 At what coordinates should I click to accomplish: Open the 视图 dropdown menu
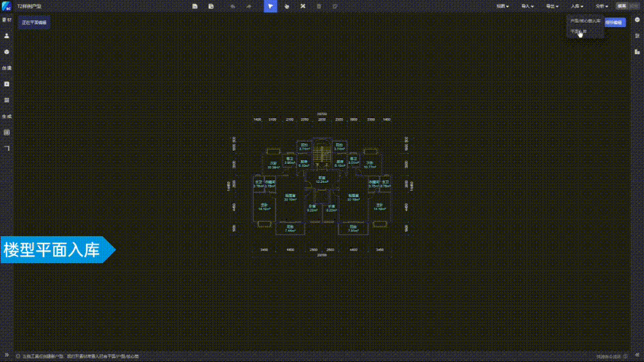pyautogui.click(x=503, y=6)
